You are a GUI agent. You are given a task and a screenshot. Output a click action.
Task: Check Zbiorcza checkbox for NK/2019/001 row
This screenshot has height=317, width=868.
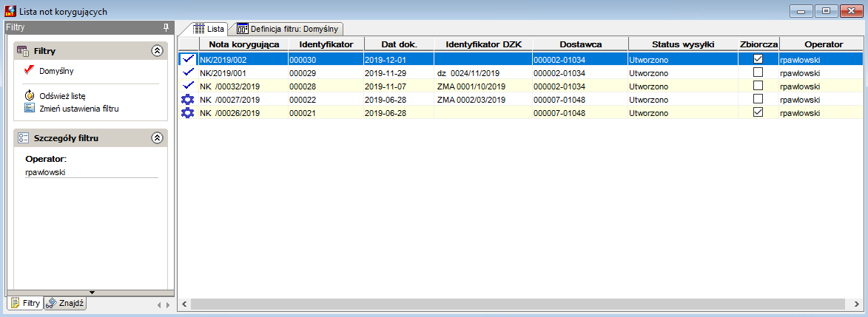click(758, 72)
